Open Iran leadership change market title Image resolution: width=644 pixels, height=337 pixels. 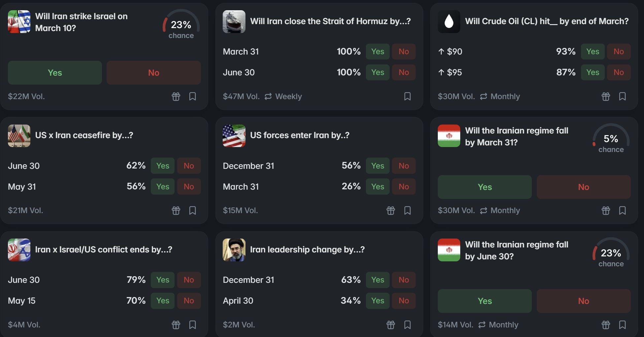[x=307, y=249]
